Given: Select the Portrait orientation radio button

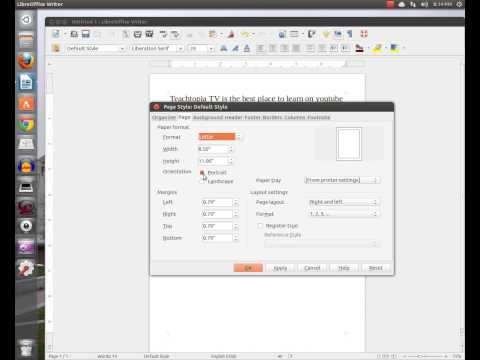Looking at the screenshot, I should [x=202, y=172].
